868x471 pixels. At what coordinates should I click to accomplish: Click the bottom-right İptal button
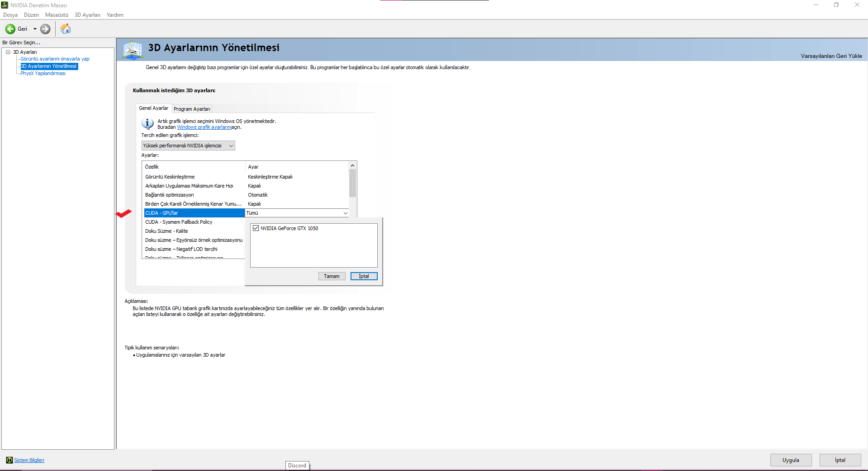pos(840,460)
